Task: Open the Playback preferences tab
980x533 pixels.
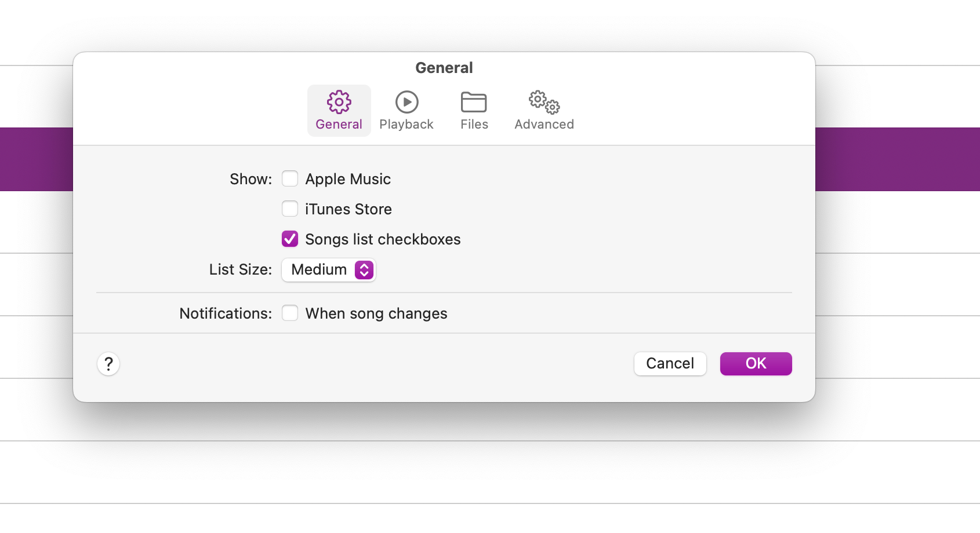Action: [406, 111]
